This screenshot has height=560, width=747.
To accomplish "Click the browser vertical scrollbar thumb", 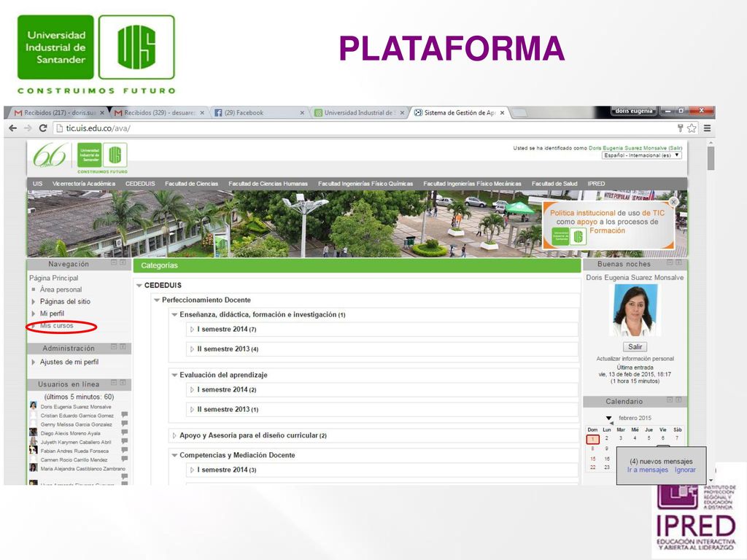I will pyautogui.click(x=711, y=158).
